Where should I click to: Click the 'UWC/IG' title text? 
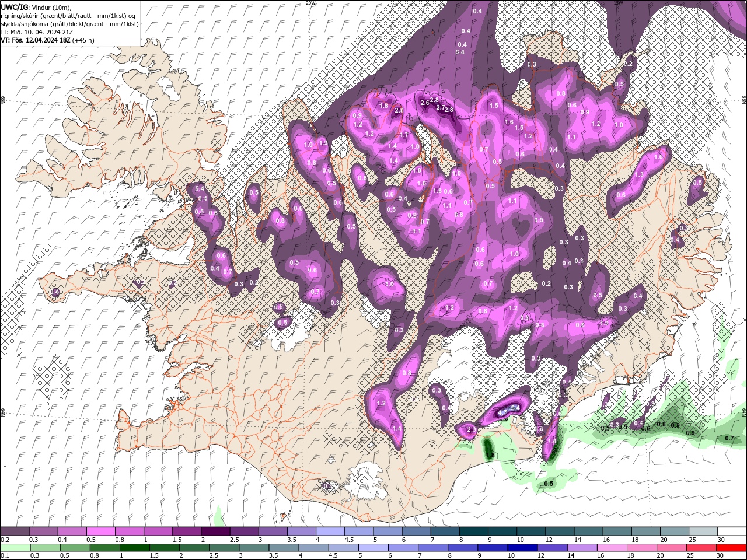[15, 7]
